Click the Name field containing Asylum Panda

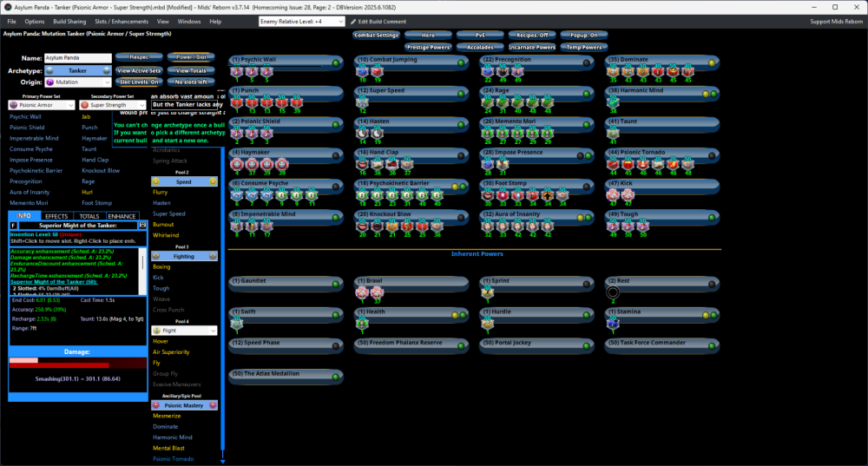[78, 58]
